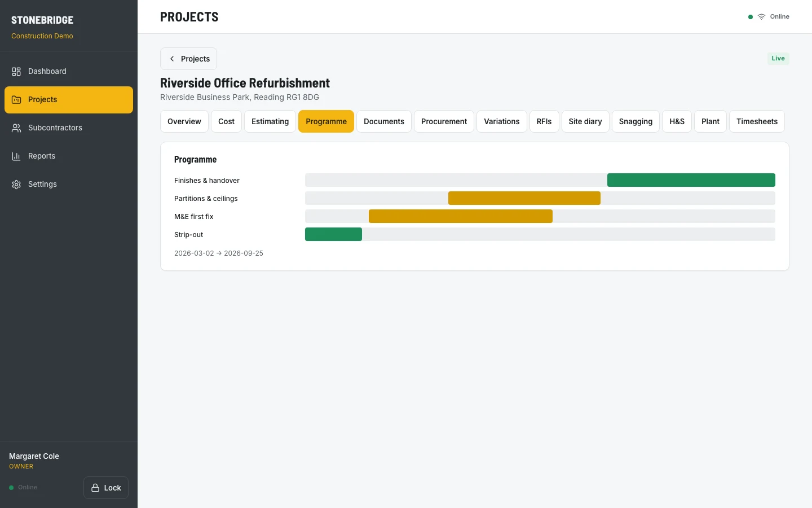Switch to the Overview tab
The image size is (812, 508).
184,121
